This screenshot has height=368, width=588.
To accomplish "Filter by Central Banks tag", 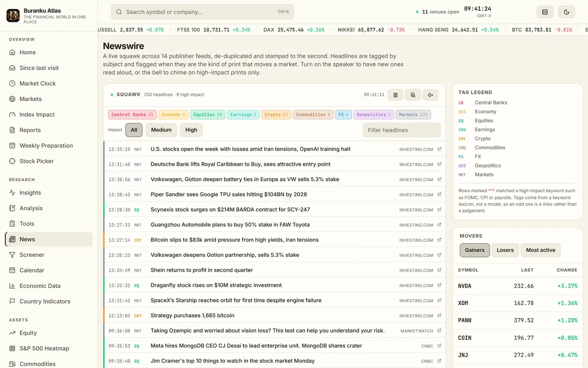I will tap(132, 115).
